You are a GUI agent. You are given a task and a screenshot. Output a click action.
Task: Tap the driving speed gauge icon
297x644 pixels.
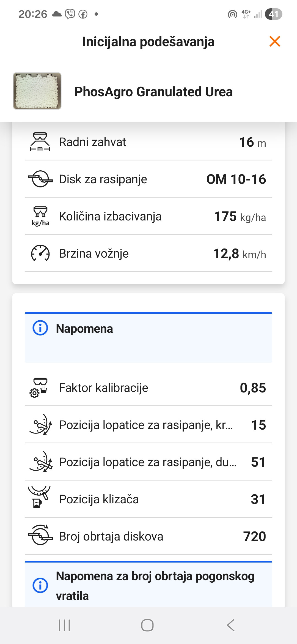point(40,253)
